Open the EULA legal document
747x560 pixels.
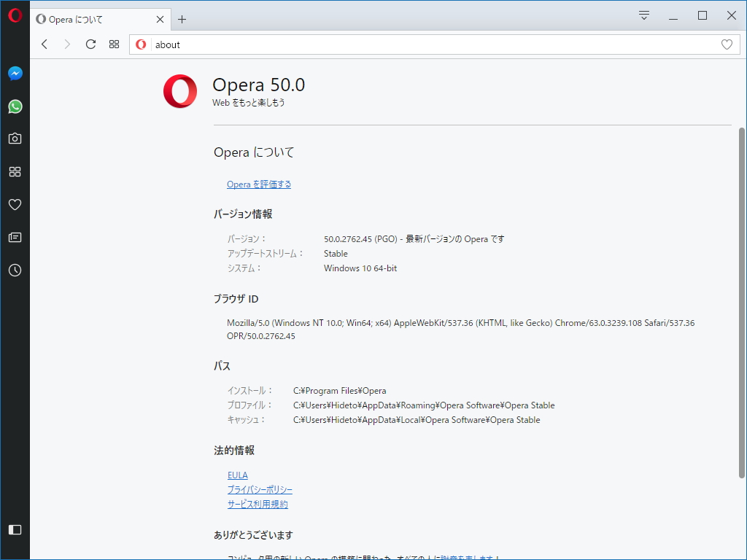[x=237, y=475]
